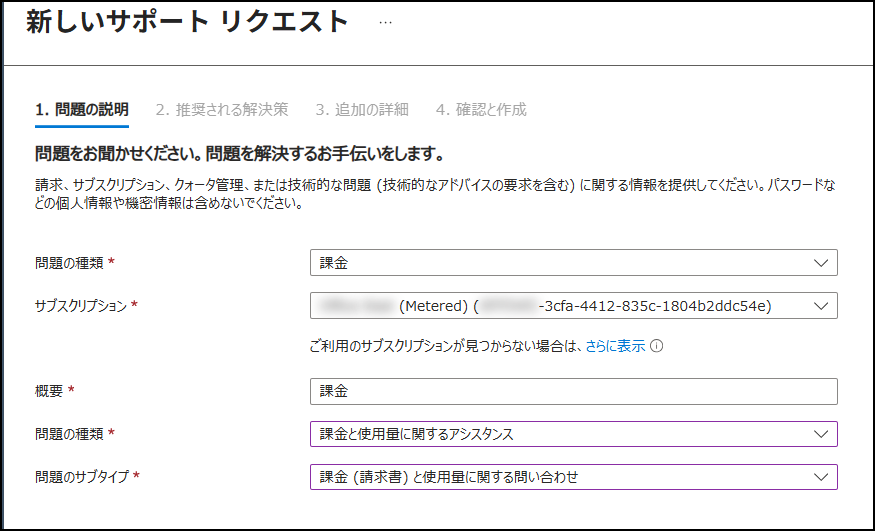Open the '4. 確認と作成' tab
The image size is (875, 531).
coord(481,109)
